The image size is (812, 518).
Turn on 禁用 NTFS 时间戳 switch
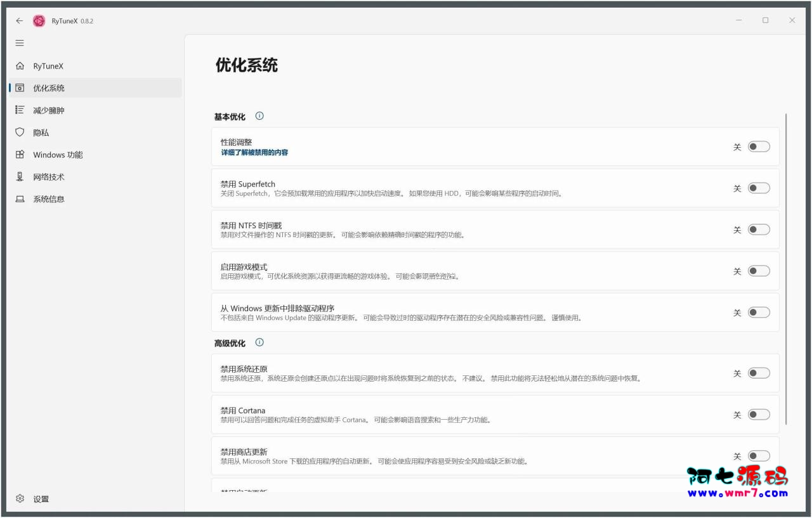(759, 230)
